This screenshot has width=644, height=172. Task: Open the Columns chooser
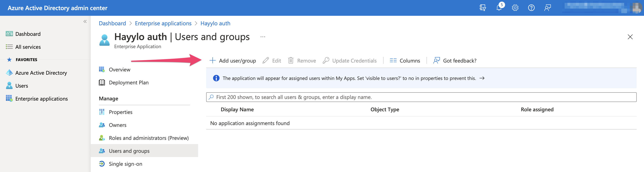coord(405,61)
